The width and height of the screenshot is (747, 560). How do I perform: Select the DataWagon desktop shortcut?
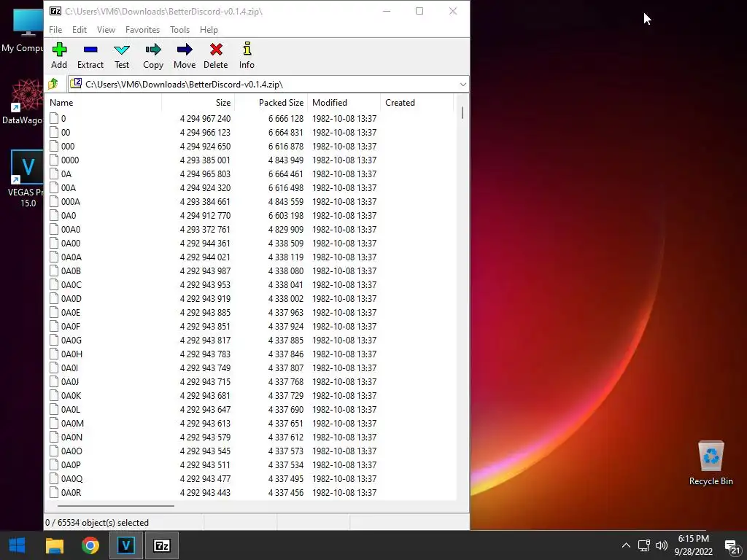click(22, 102)
